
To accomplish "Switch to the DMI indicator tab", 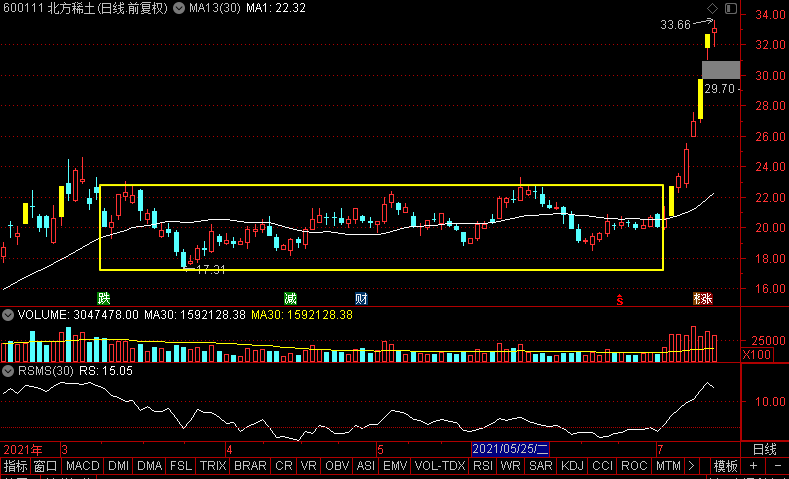I will (x=118, y=465).
